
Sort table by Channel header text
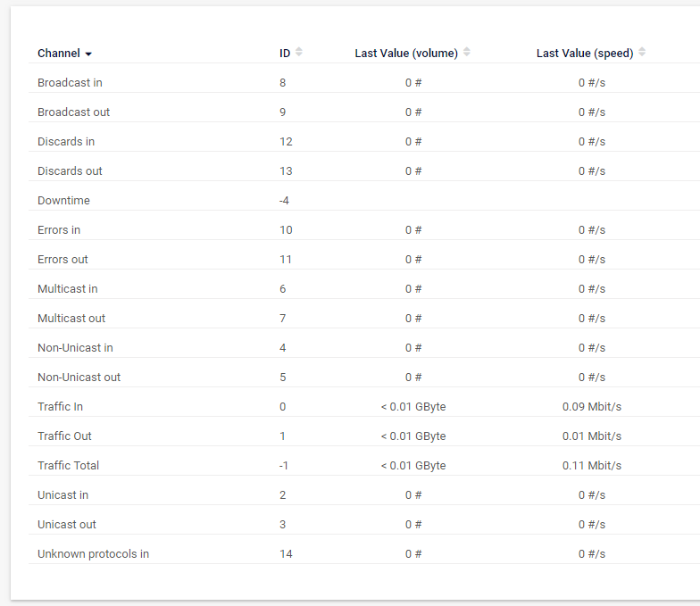coord(58,54)
